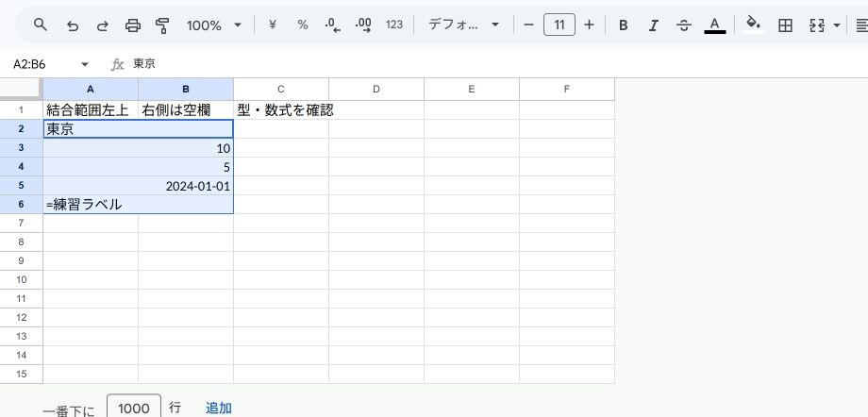Select column C header

click(281, 90)
